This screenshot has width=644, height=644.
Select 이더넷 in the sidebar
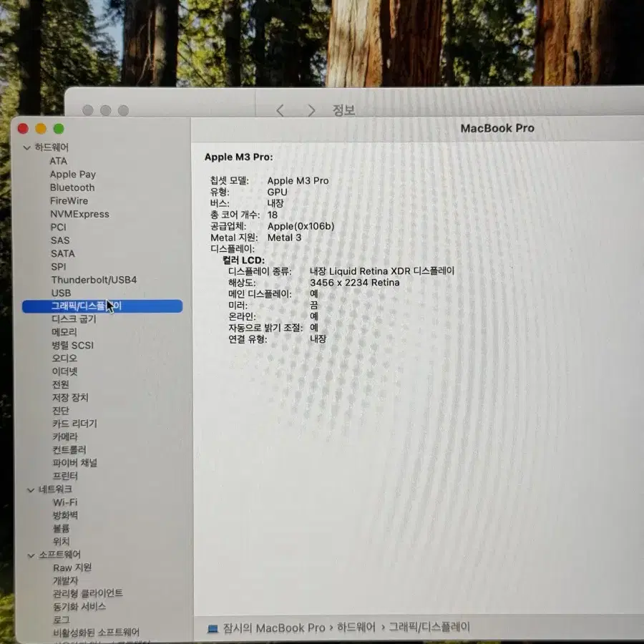(x=65, y=371)
